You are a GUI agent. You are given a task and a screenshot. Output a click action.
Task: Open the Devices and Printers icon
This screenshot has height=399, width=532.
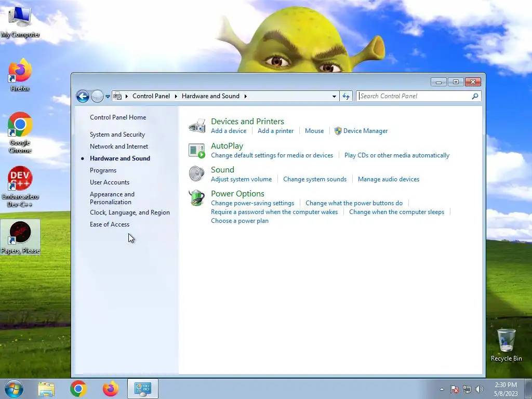point(197,126)
